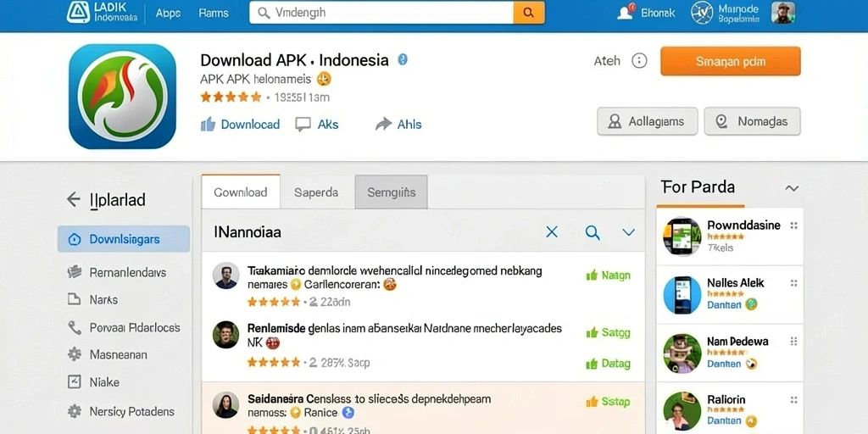Click the orange search magnifier button

[x=529, y=13]
